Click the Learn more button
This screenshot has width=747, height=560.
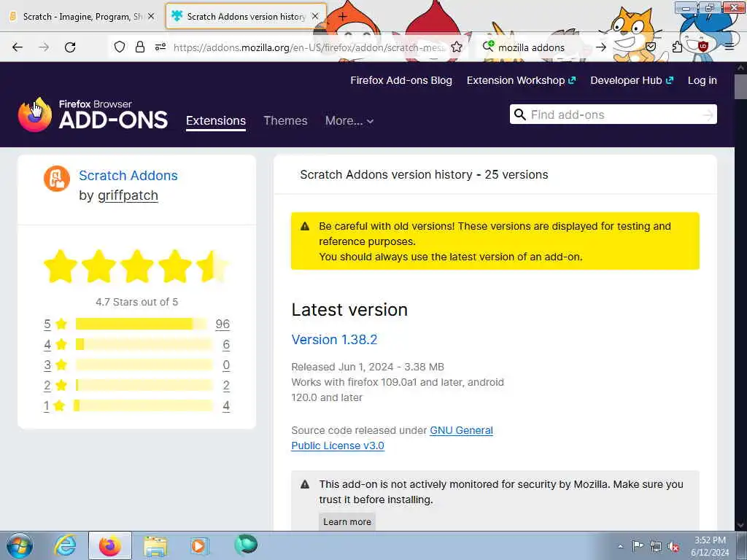point(347,521)
